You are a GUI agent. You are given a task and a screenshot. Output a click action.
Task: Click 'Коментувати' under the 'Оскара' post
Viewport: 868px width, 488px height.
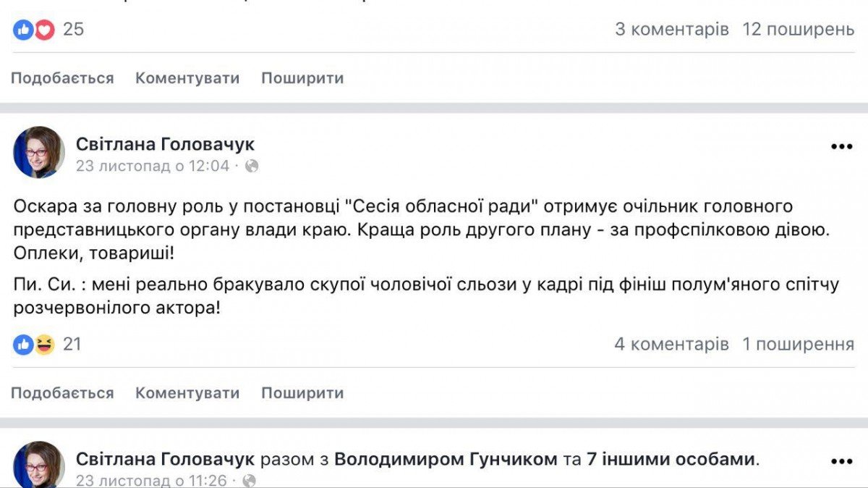tap(187, 393)
